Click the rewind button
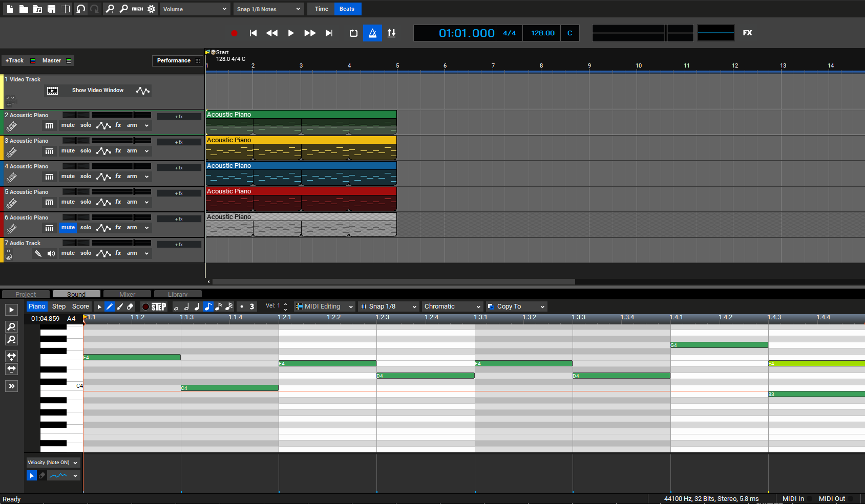 coord(271,33)
